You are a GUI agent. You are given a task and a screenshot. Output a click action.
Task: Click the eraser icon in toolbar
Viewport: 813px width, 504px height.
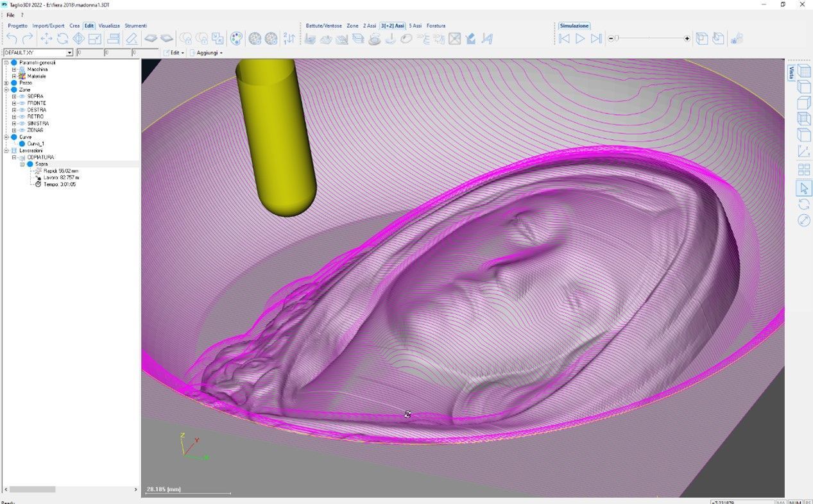[132, 39]
